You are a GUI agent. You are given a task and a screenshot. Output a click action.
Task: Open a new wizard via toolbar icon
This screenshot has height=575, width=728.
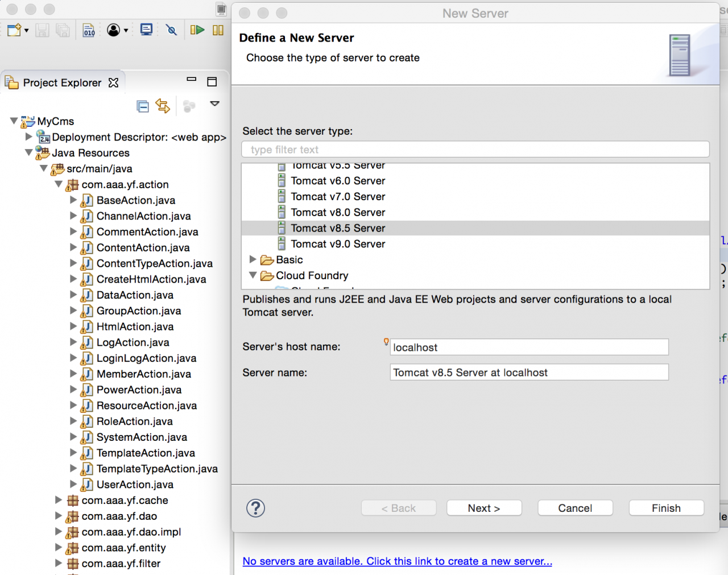[x=13, y=30]
